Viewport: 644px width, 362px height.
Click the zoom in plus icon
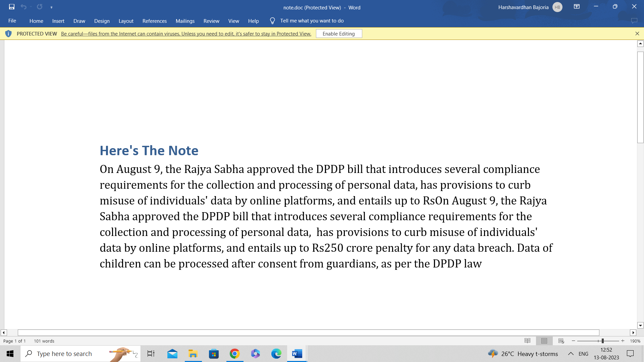tap(623, 341)
